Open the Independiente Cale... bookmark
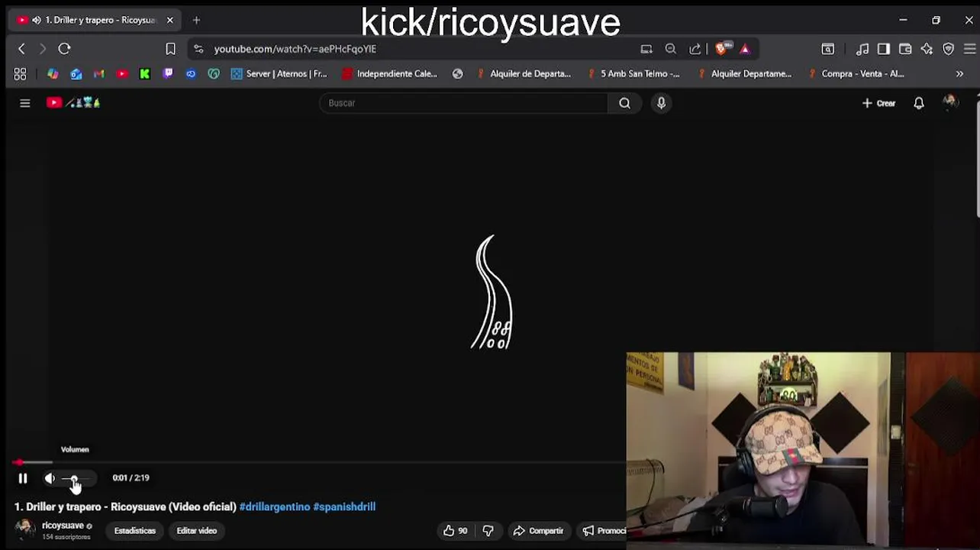 click(390, 74)
